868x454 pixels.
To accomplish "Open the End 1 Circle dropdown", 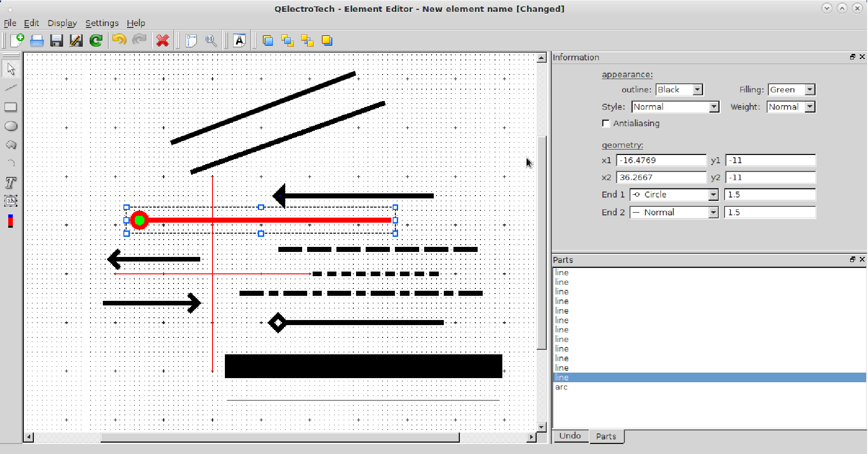I will 674,195.
